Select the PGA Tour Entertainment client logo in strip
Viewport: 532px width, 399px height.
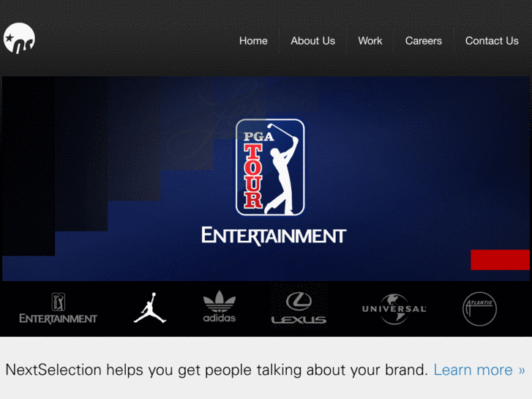pos(58,308)
